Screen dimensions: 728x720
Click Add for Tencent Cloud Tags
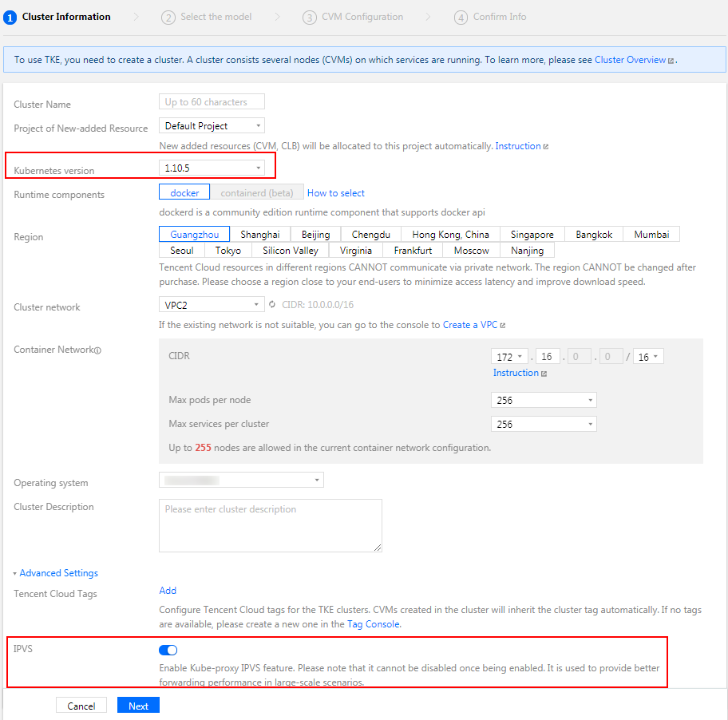(x=168, y=591)
